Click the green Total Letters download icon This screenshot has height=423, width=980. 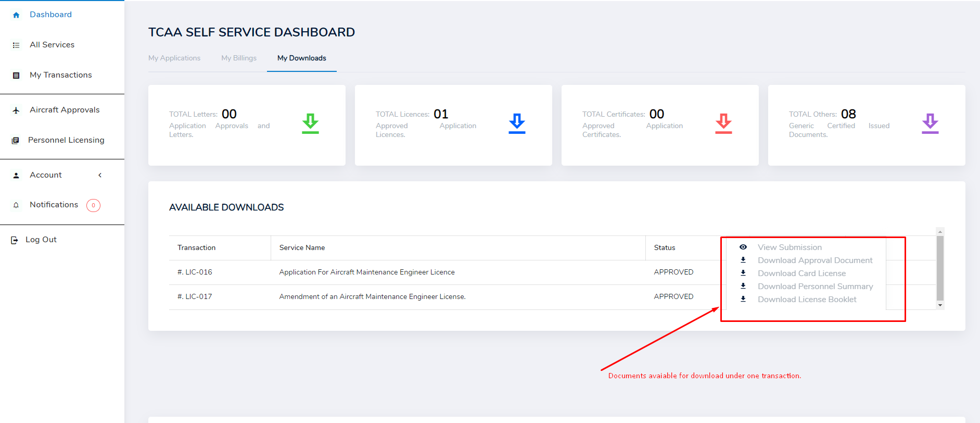point(310,123)
